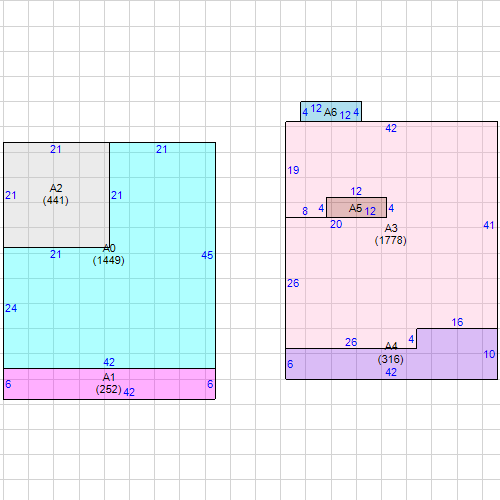Click the 41 dimension on the A3 area
Screen dimensions: 500x500
click(x=489, y=225)
